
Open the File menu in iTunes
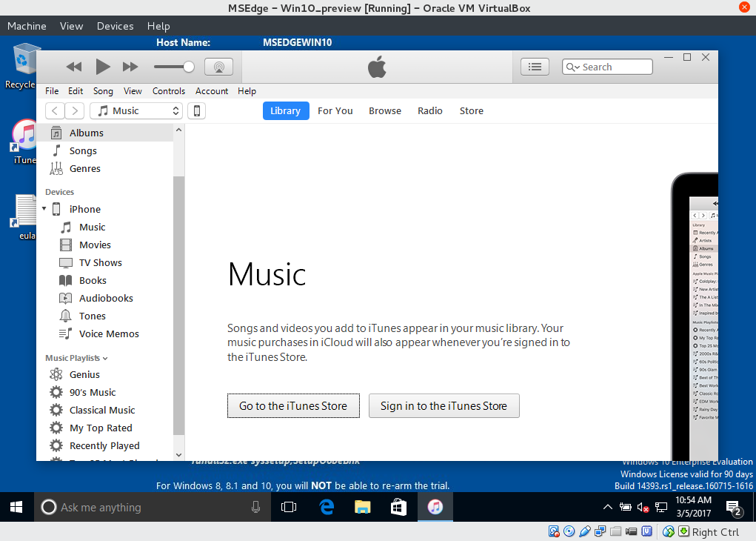(52, 91)
